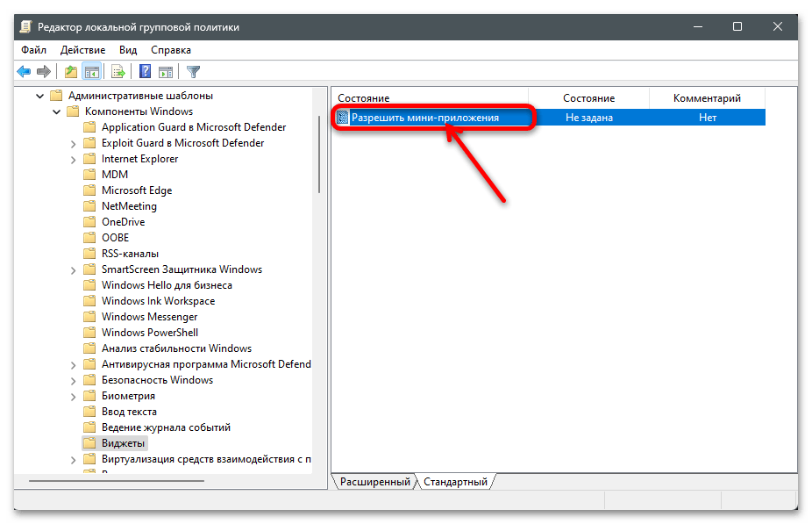
Task: Toggle the console tree pane icon
Action: tap(92, 71)
